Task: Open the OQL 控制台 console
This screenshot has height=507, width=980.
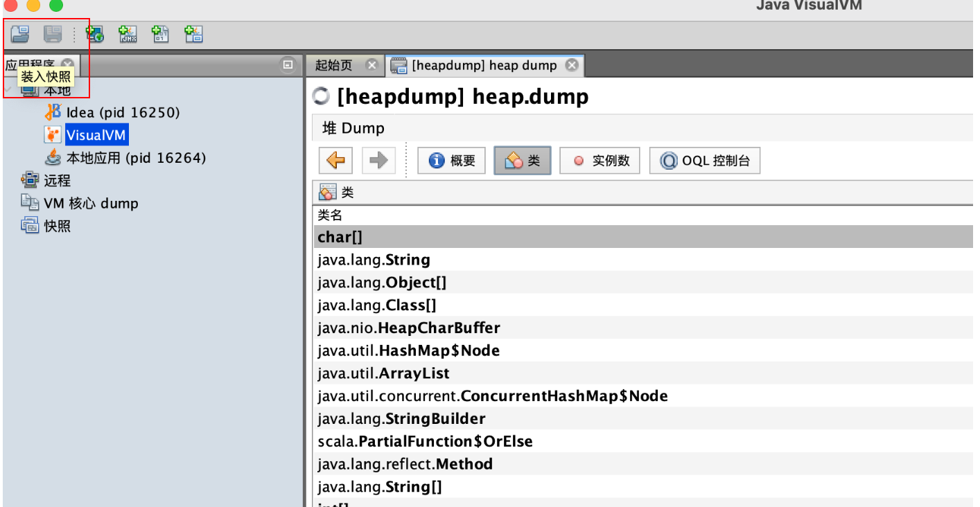Action: tap(705, 161)
